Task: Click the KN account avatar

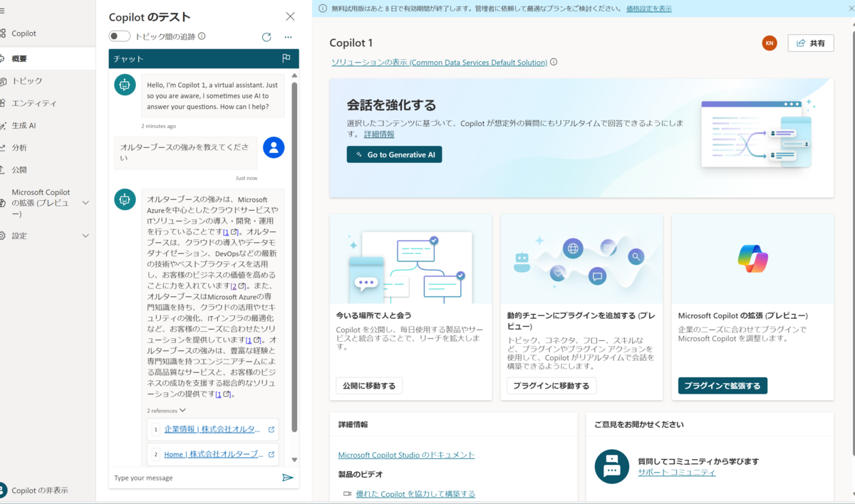Action: [769, 43]
